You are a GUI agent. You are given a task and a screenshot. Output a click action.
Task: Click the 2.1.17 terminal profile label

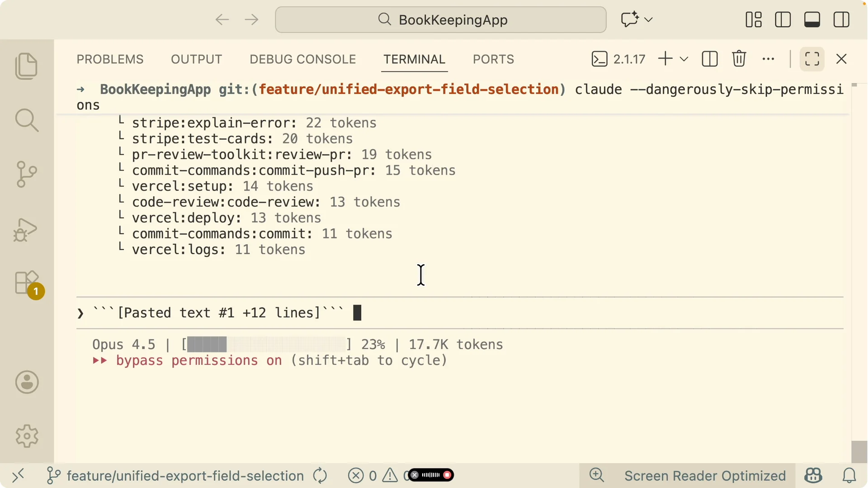tap(618, 59)
